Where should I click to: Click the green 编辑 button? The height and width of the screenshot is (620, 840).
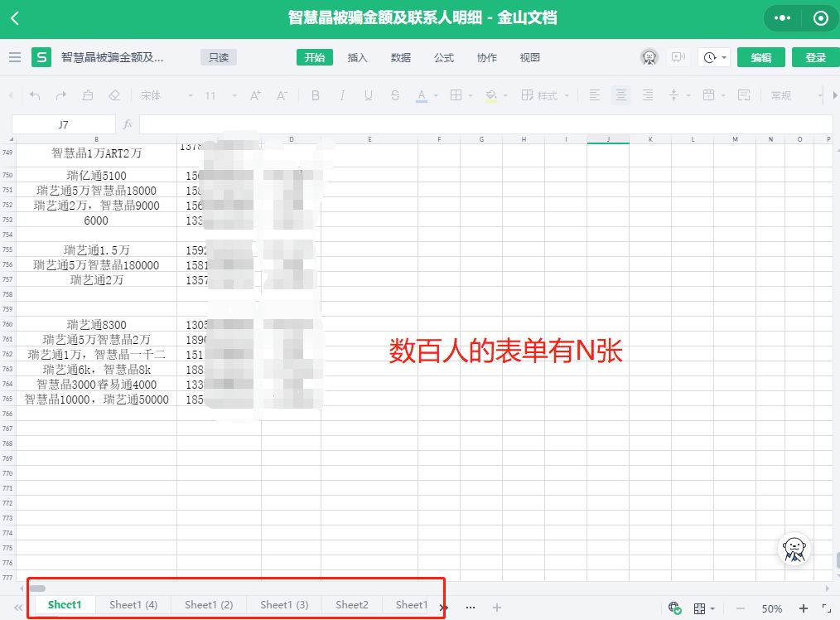pos(760,57)
